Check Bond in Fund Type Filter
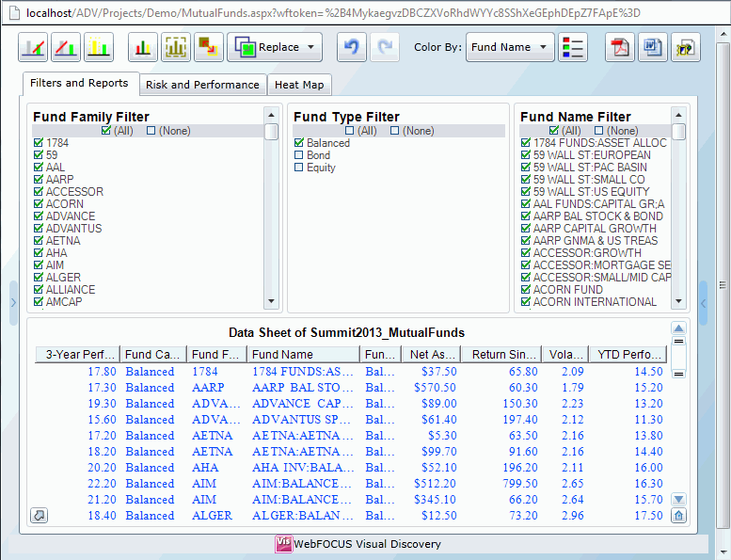The height and width of the screenshot is (560, 731). click(x=299, y=155)
